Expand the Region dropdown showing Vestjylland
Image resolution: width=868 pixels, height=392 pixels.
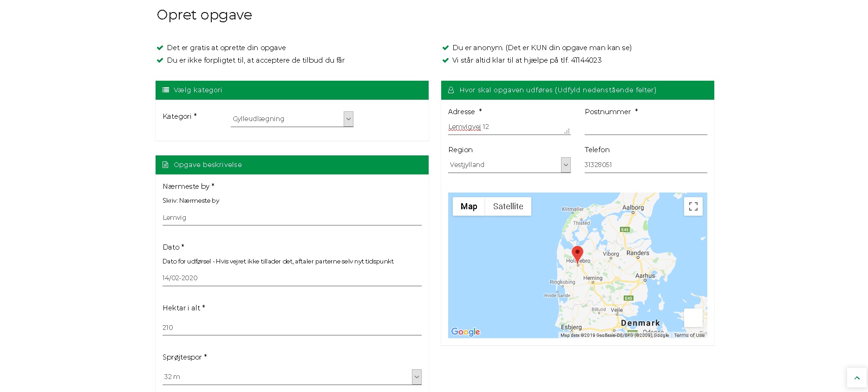coord(509,165)
